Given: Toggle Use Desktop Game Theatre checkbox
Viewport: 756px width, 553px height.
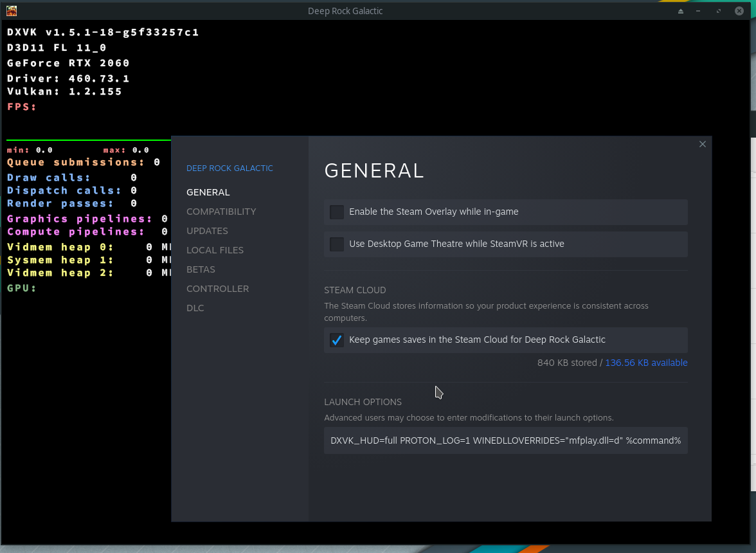Looking at the screenshot, I should click(337, 244).
